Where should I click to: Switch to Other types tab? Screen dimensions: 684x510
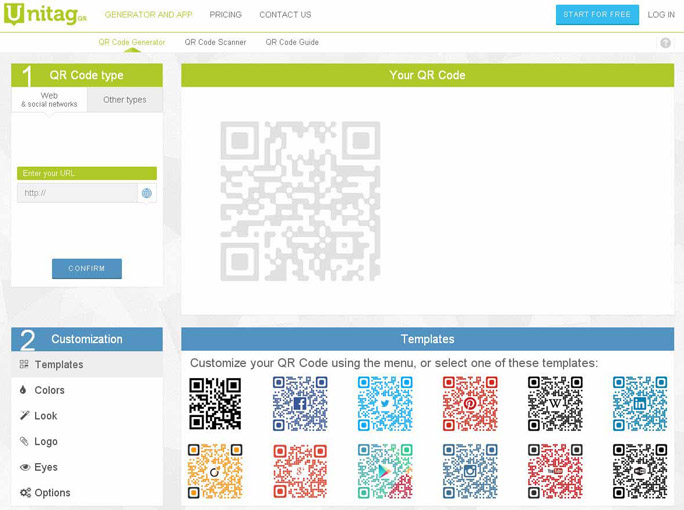point(125,100)
